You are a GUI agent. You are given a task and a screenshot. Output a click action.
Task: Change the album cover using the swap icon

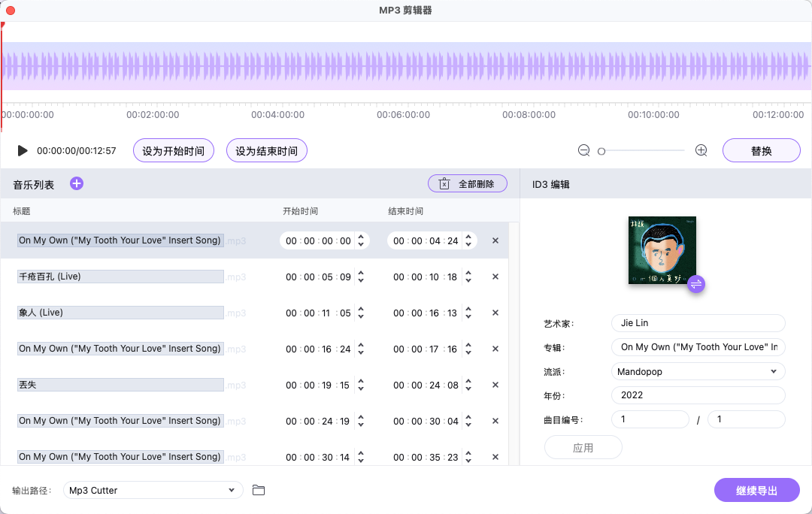coord(695,284)
